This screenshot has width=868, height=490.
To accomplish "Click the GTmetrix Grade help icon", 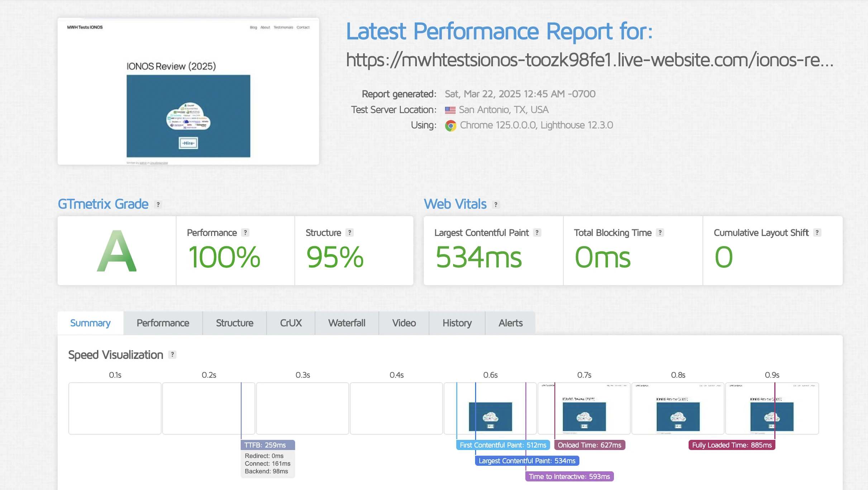I will [158, 204].
